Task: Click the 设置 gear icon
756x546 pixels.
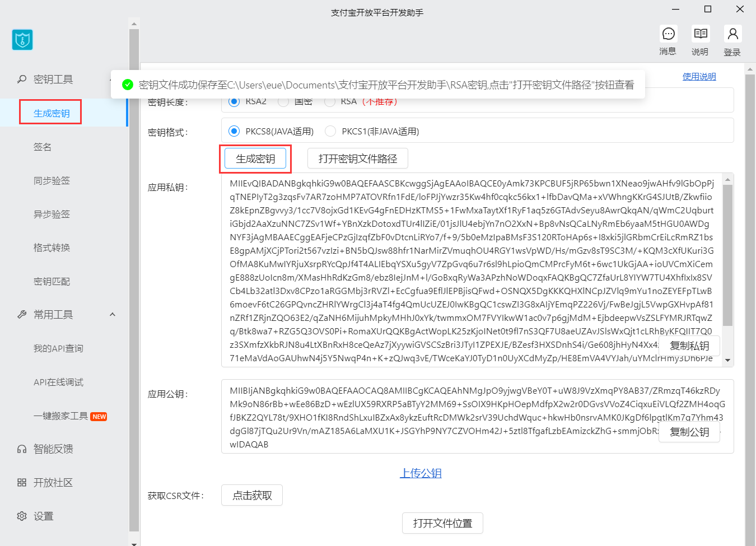Action: tap(22, 516)
